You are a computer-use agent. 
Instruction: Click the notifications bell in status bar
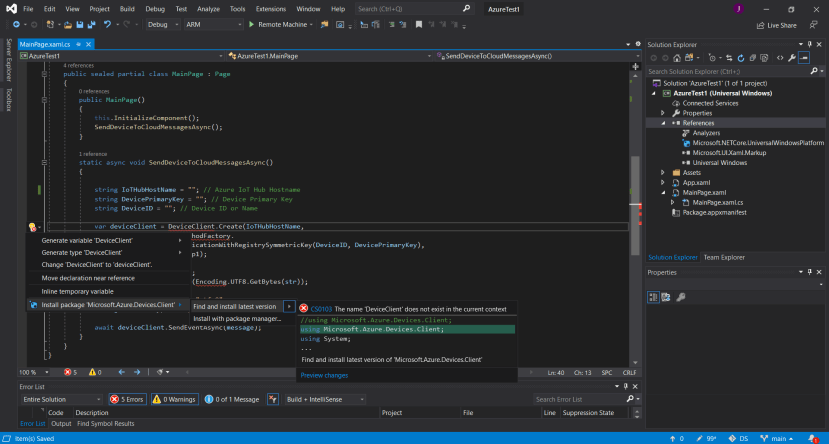(813, 438)
